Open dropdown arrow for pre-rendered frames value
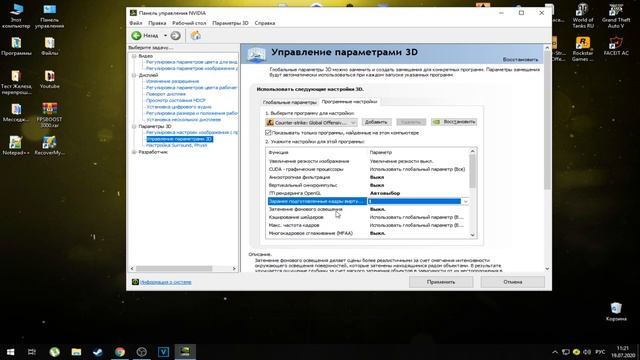Image resolution: width=640 pixels, height=360 pixels. (465, 201)
